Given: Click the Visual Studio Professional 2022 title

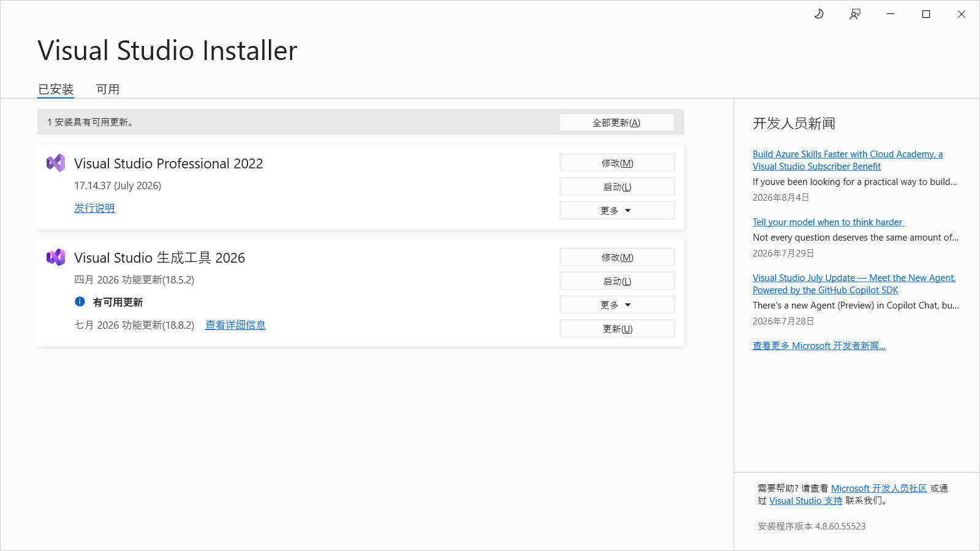Looking at the screenshot, I should [168, 163].
